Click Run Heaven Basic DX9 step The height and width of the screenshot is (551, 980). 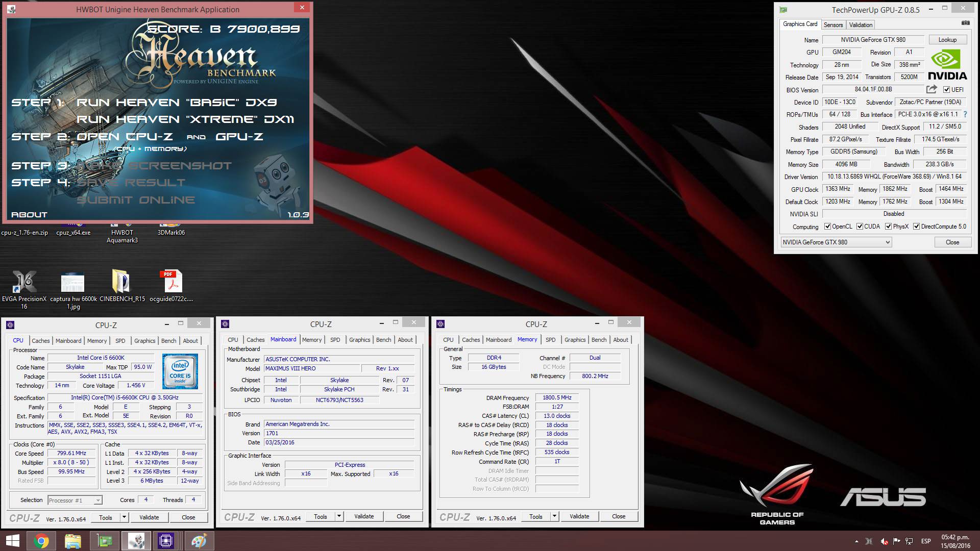pyautogui.click(x=177, y=103)
